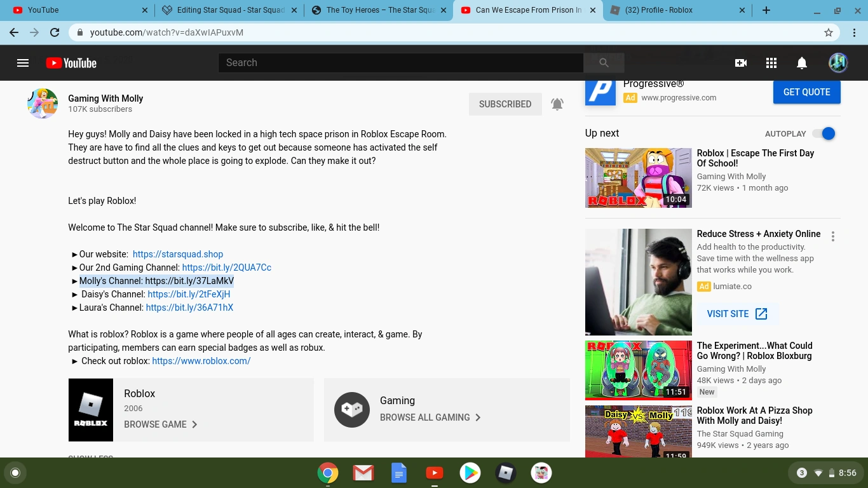Click the Gaming With Molly channel name
Screen dimensions: 868x488
pyautogui.click(x=105, y=98)
